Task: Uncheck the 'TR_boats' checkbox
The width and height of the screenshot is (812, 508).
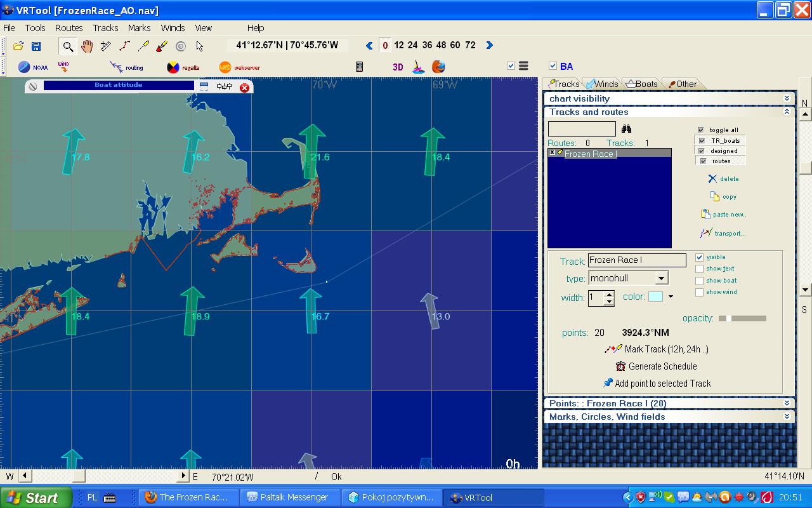Action: (x=702, y=140)
